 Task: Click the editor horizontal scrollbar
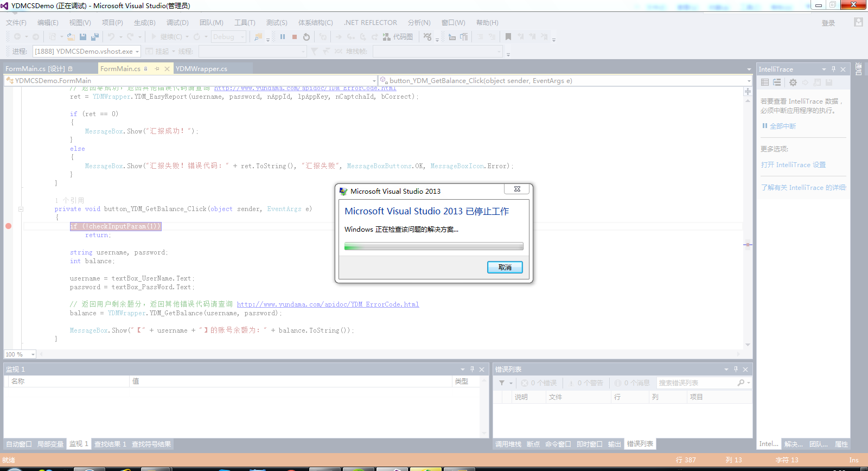[x=391, y=354]
